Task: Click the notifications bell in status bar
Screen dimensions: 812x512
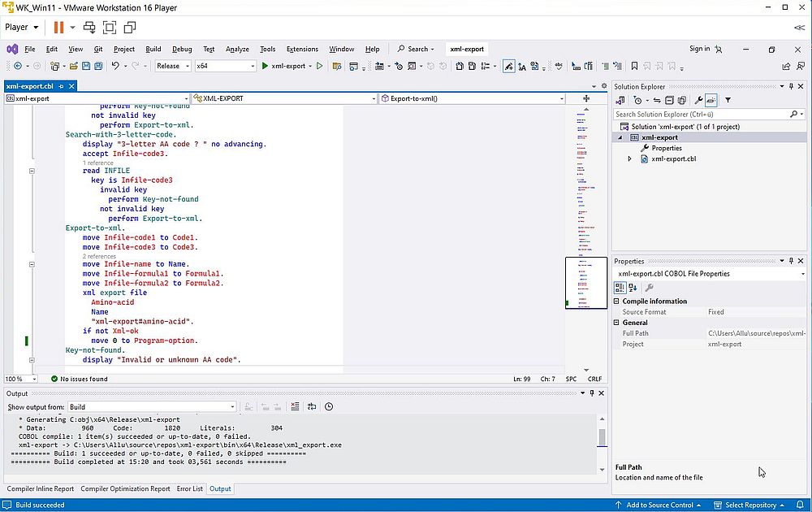Action: click(x=800, y=505)
